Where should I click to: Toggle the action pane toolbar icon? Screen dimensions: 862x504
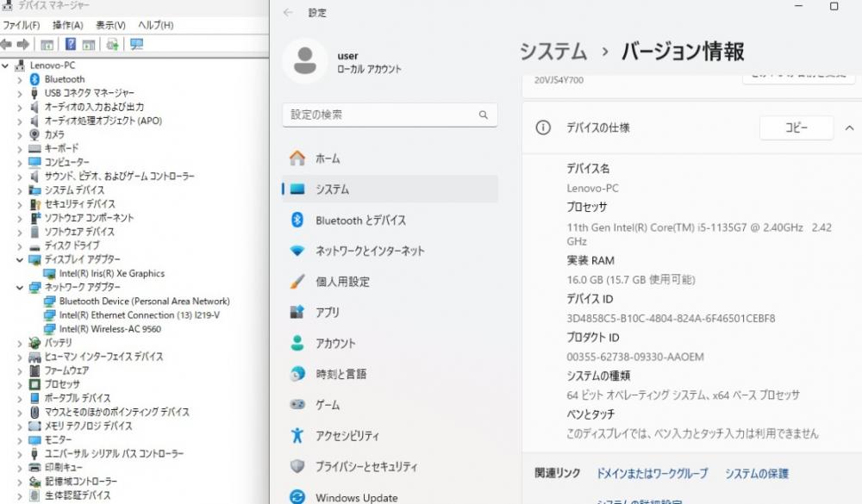pyautogui.click(x=89, y=45)
